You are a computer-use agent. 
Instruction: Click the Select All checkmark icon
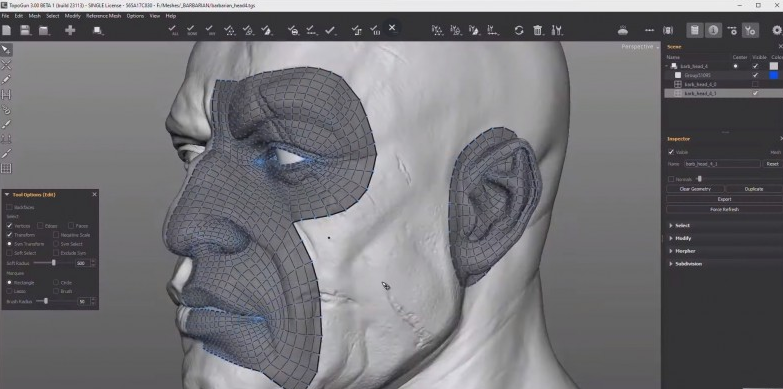(x=174, y=30)
